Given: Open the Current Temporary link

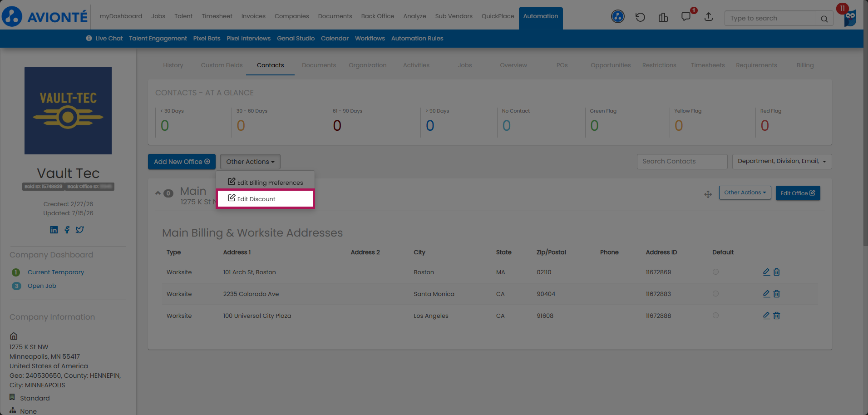Looking at the screenshot, I should (x=56, y=272).
